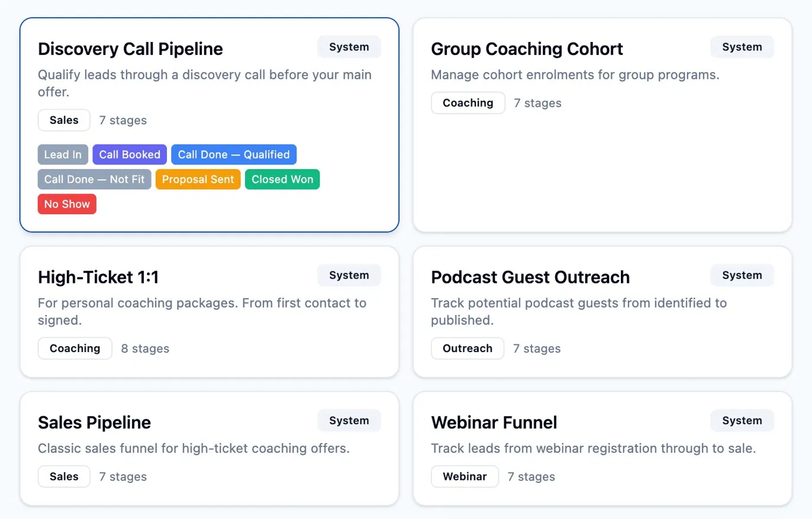Click the System badge on Discovery Call Pipeline
Viewport: 812px width, 519px height.
point(349,47)
